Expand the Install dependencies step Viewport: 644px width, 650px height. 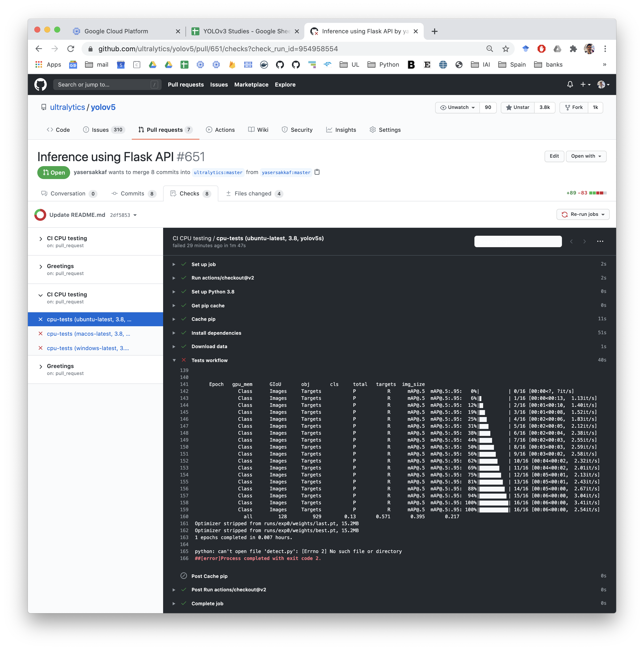click(x=174, y=333)
